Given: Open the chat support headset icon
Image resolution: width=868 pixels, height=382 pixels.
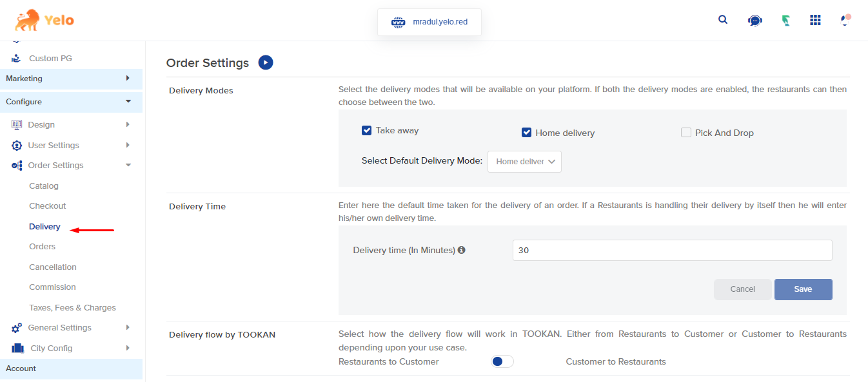Looking at the screenshot, I should pyautogui.click(x=755, y=20).
